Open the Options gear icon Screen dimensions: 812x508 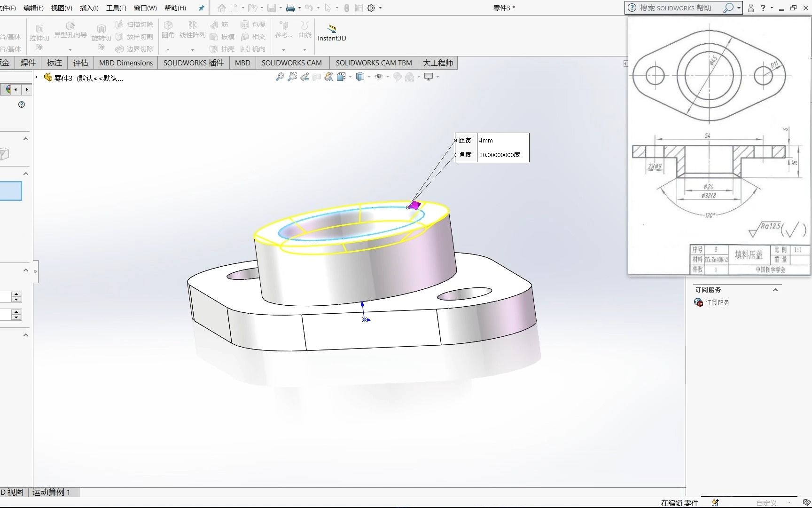click(371, 8)
